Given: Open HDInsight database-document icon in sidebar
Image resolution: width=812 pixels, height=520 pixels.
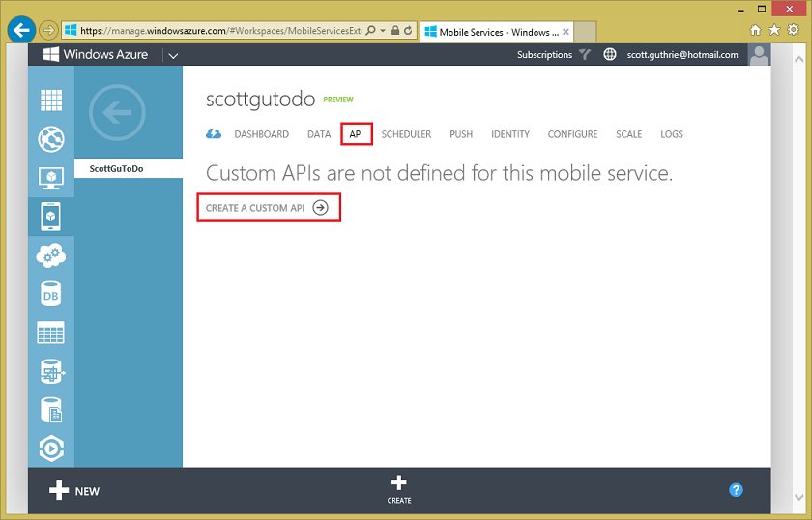Looking at the screenshot, I should click(51, 410).
